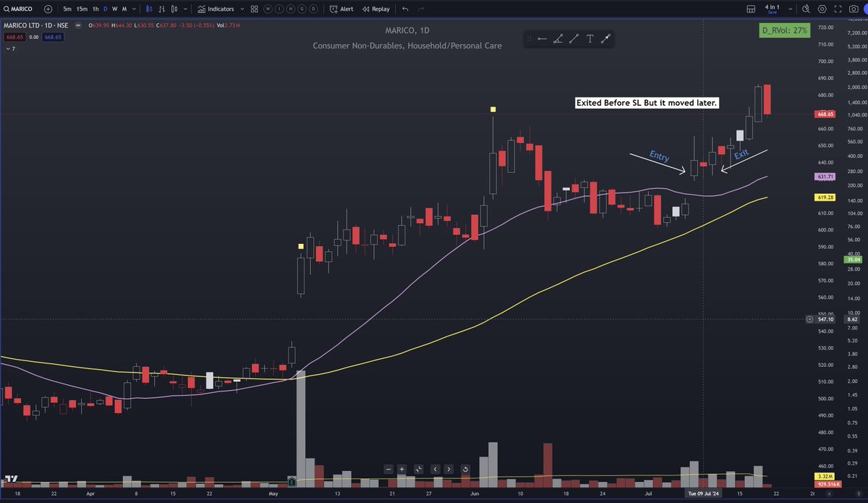The width and height of the screenshot is (868, 503).
Task: Click the add symbol to compare plus icon
Action: [x=48, y=9]
